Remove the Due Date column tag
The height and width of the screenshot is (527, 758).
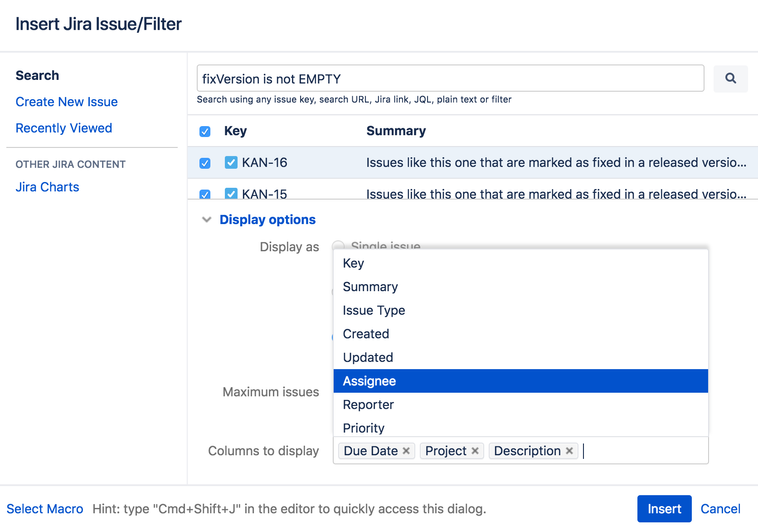(406, 451)
